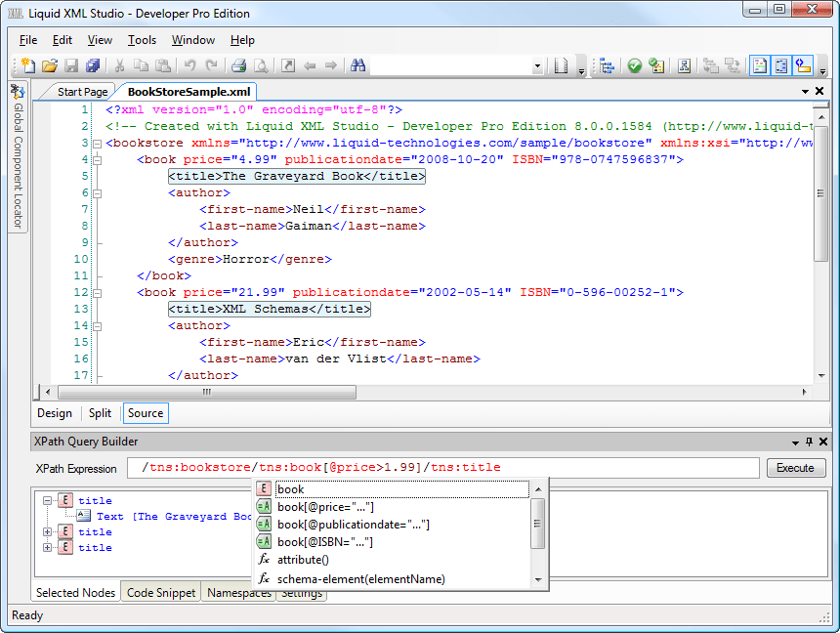Viewport: 840px width, 633px height.
Task: Execute the XPath expression
Action: [x=796, y=468]
